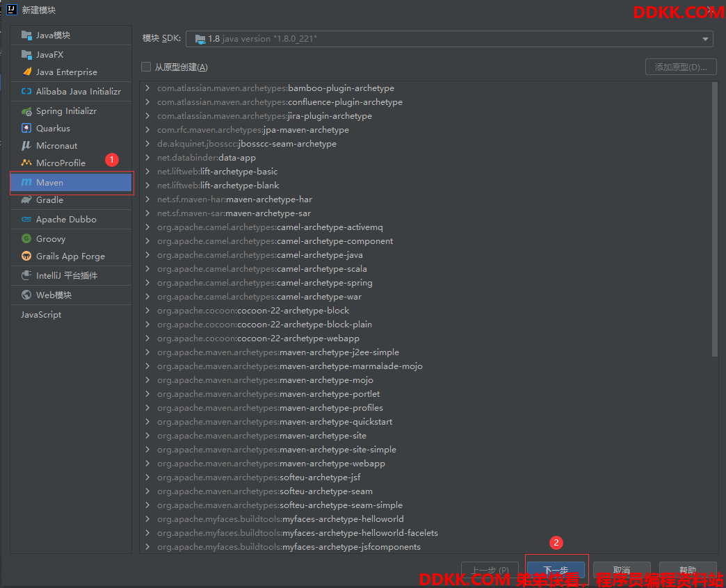Viewport: 726px width, 588px height.
Task: Select Grails App Forge entry
Action: [x=71, y=256]
